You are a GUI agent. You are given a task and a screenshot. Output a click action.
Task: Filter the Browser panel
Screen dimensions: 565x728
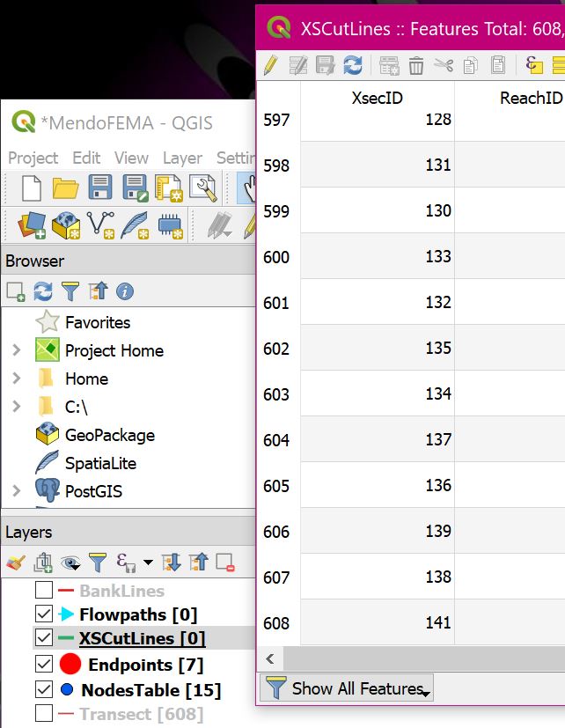(x=70, y=291)
